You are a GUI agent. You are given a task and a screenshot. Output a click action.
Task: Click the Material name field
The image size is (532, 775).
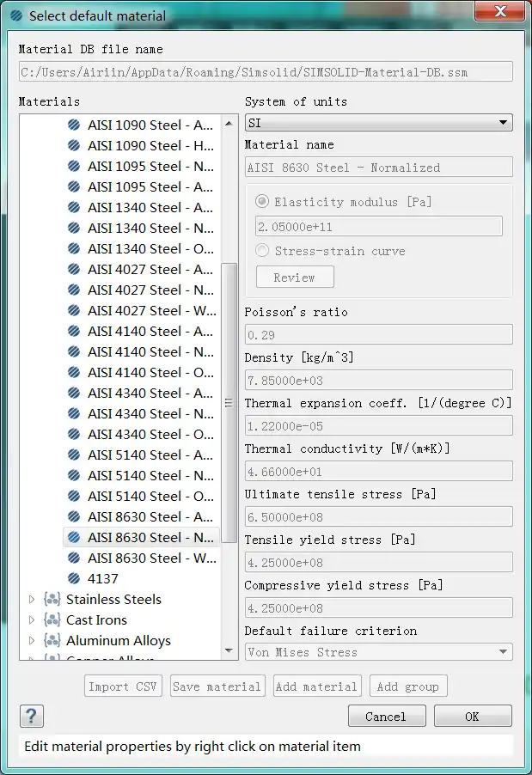(379, 167)
